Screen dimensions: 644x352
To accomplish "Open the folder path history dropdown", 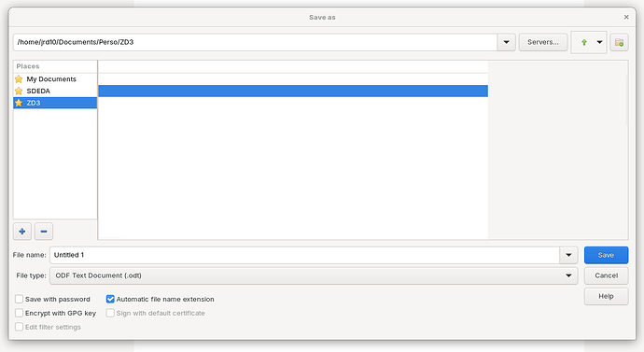I will (506, 42).
